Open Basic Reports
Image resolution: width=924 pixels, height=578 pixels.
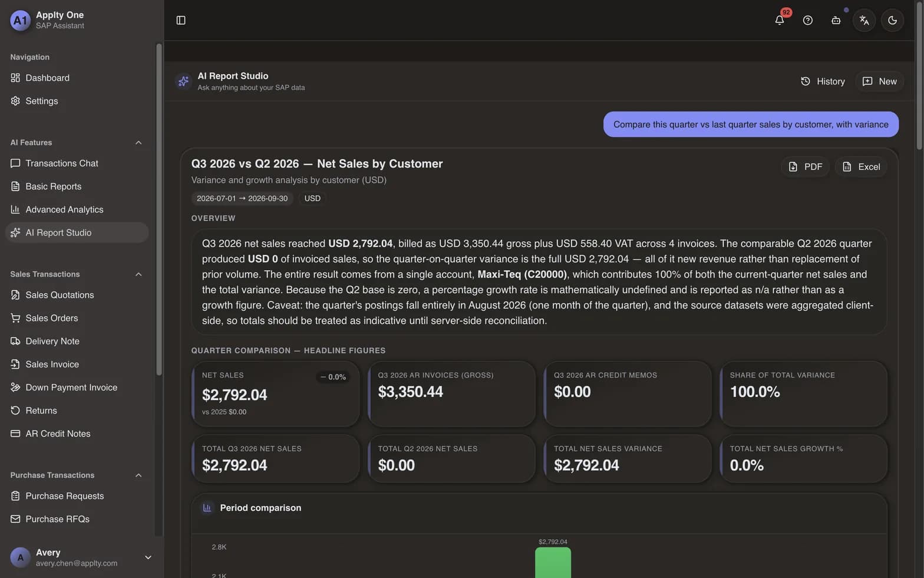(77, 186)
